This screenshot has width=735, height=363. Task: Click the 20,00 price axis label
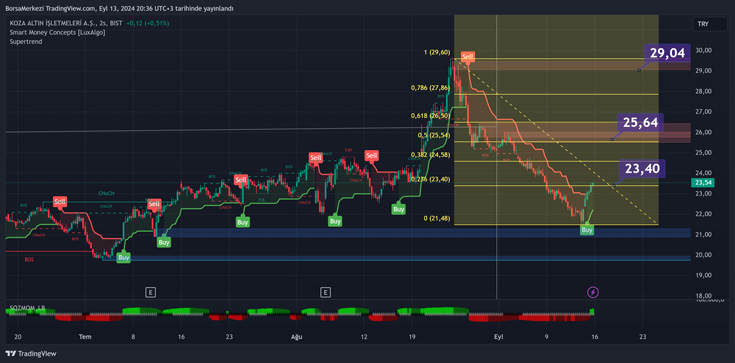click(703, 255)
